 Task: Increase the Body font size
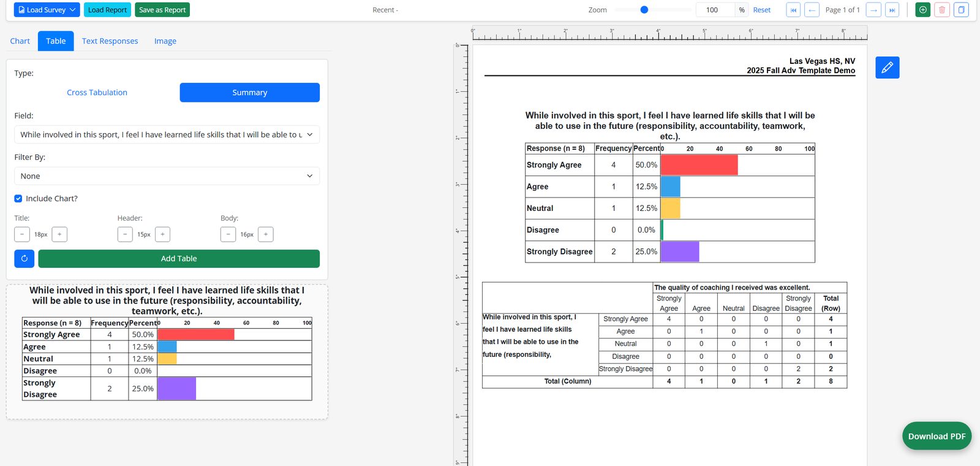266,234
